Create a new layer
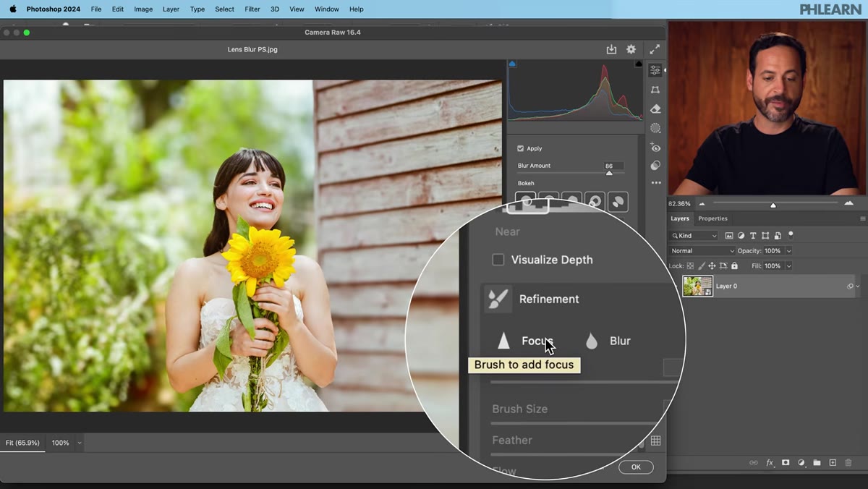Viewport: 868px width, 489px height. pyautogui.click(x=833, y=462)
